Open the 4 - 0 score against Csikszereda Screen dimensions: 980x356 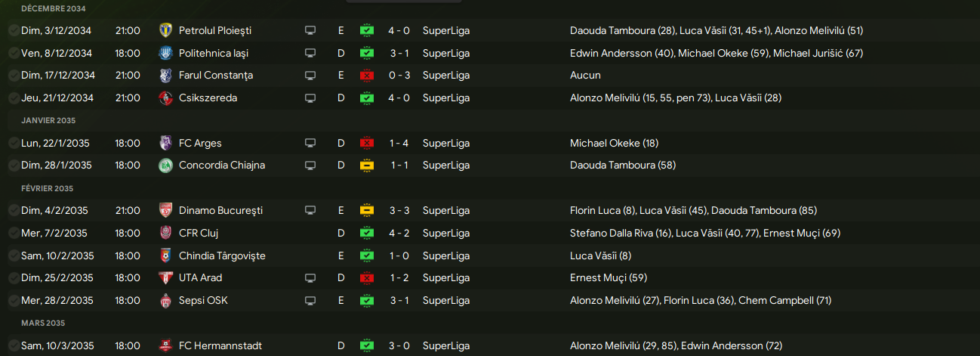pos(400,98)
